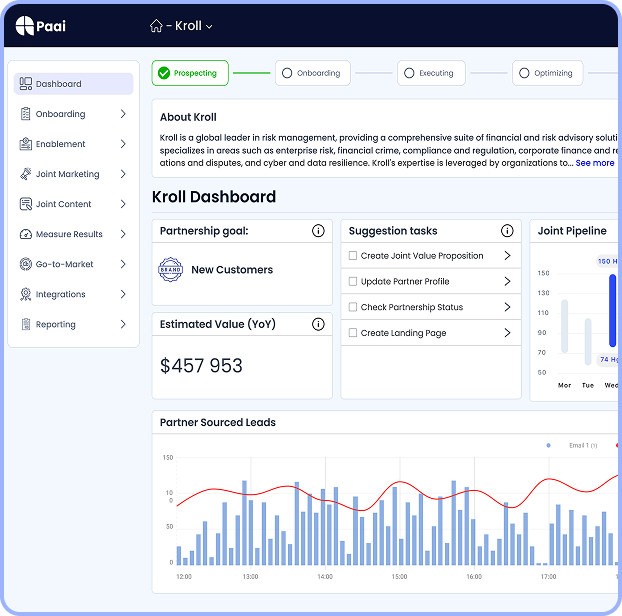Open Dashboard menu item
The width and height of the screenshot is (622, 616).
click(73, 84)
